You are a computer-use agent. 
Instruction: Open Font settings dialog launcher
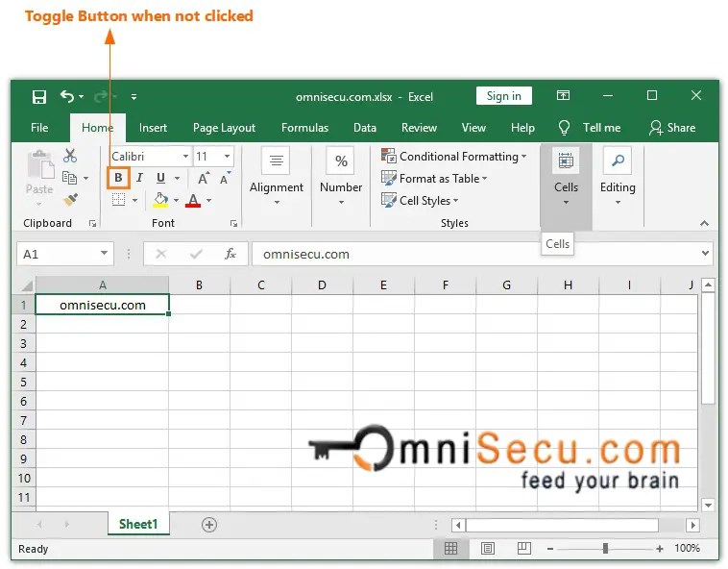(233, 223)
